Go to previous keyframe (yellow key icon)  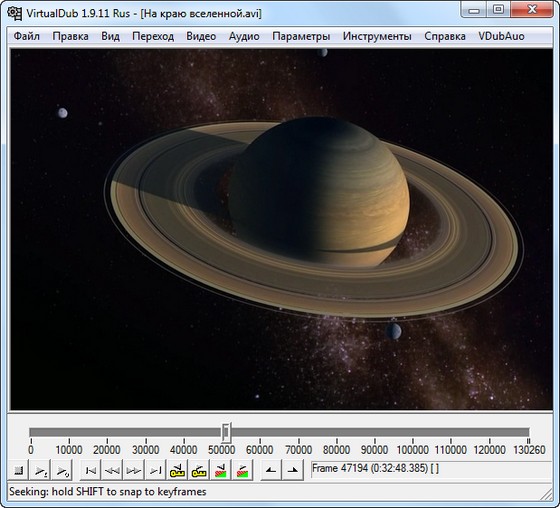(x=178, y=470)
